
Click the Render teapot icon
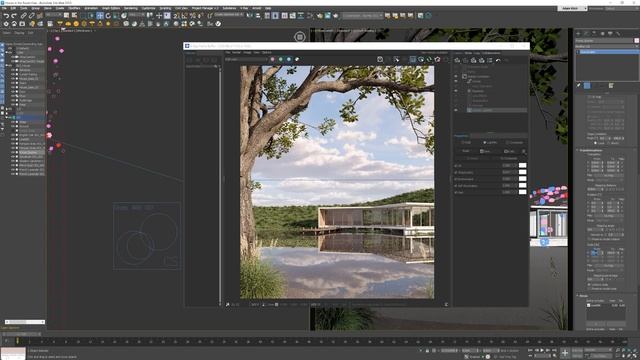336,16
